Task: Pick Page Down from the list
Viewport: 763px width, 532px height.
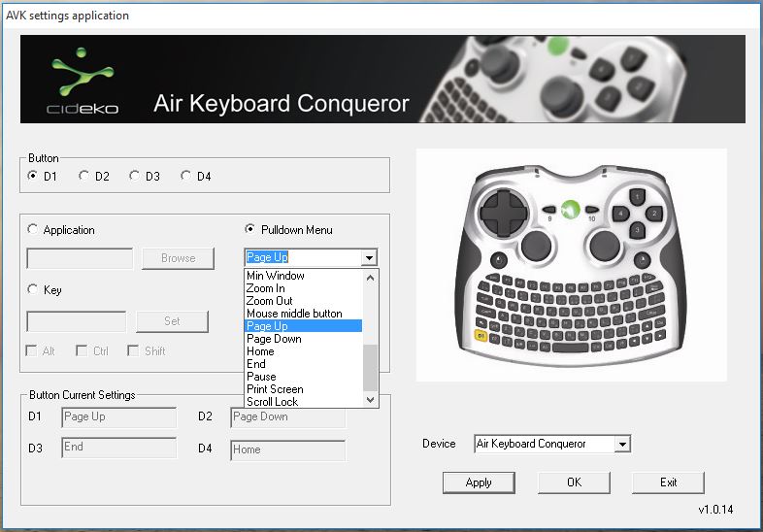Action: pyautogui.click(x=304, y=339)
